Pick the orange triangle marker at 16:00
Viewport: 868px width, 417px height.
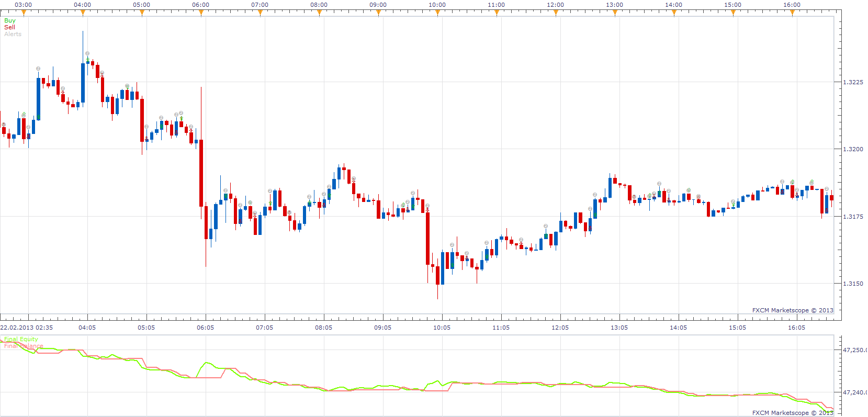click(792, 13)
